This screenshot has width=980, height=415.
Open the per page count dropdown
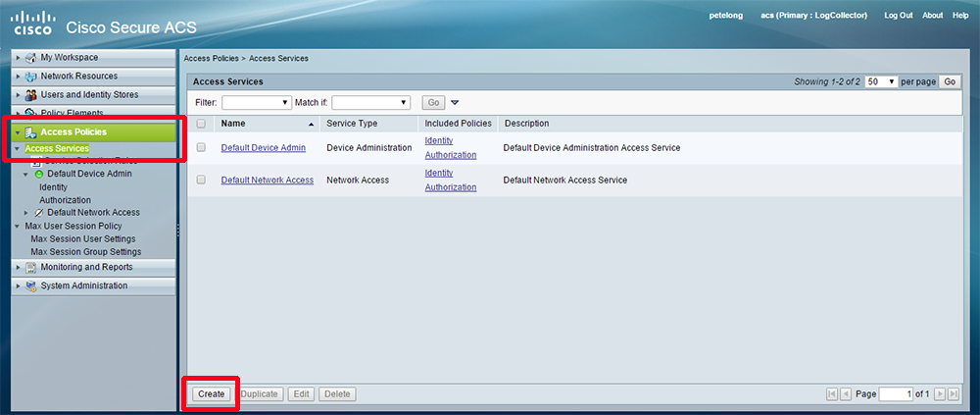click(882, 82)
